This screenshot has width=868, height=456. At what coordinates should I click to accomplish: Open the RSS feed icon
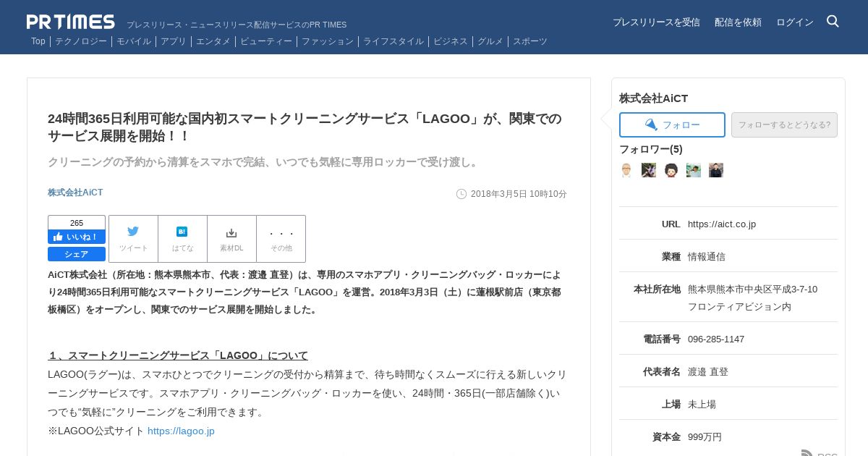(808, 454)
